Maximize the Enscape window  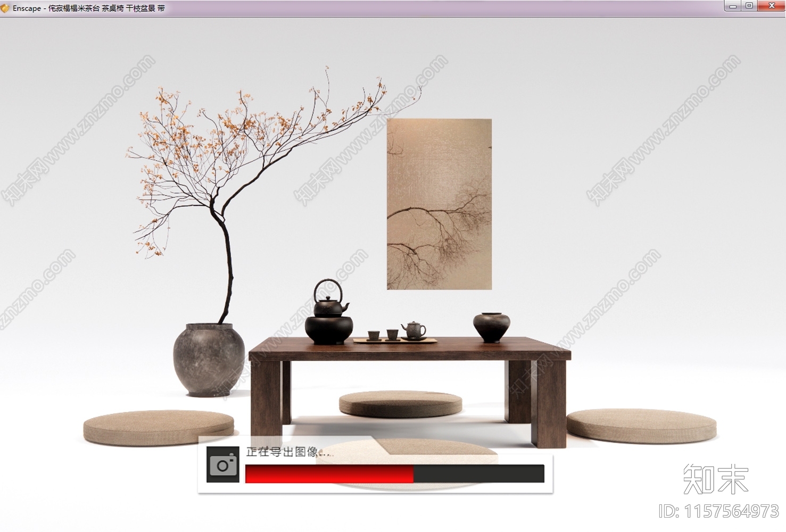[749, 6]
